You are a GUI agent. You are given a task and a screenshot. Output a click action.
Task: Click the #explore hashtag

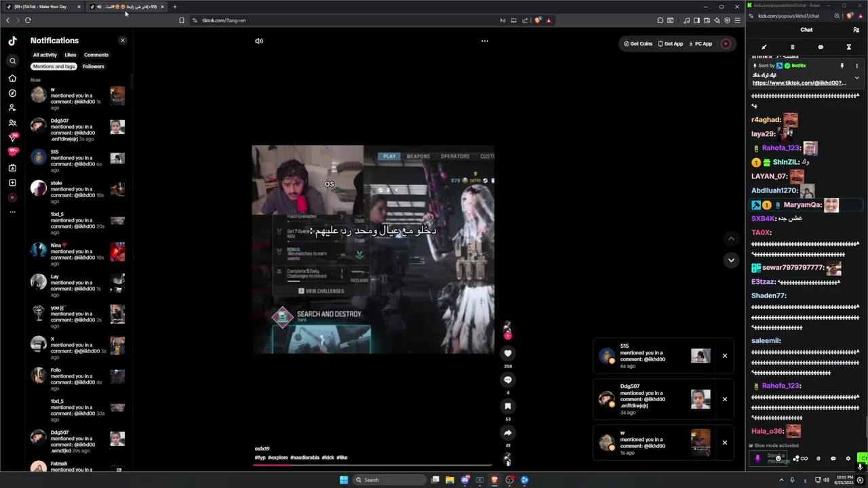(x=278, y=457)
